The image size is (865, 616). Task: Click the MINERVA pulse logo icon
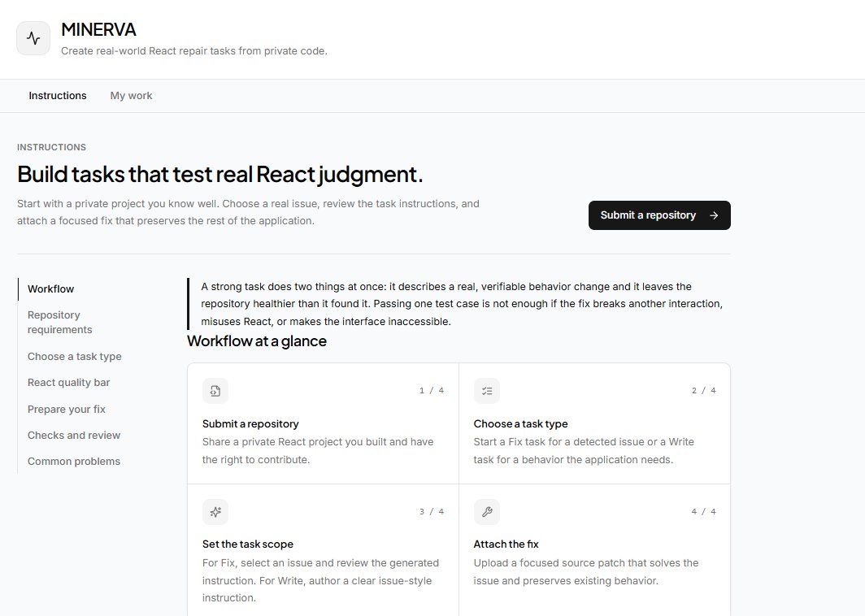(x=33, y=38)
